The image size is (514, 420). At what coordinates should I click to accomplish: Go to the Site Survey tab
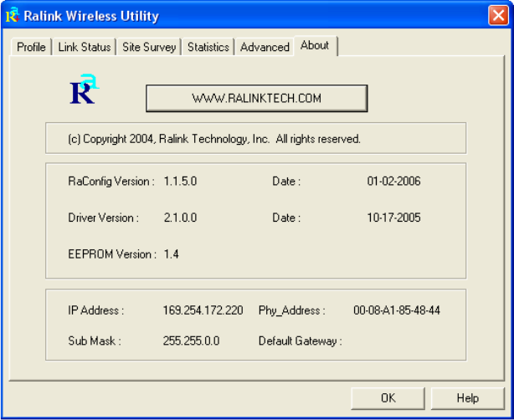pyautogui.click(x=149, y=47)
